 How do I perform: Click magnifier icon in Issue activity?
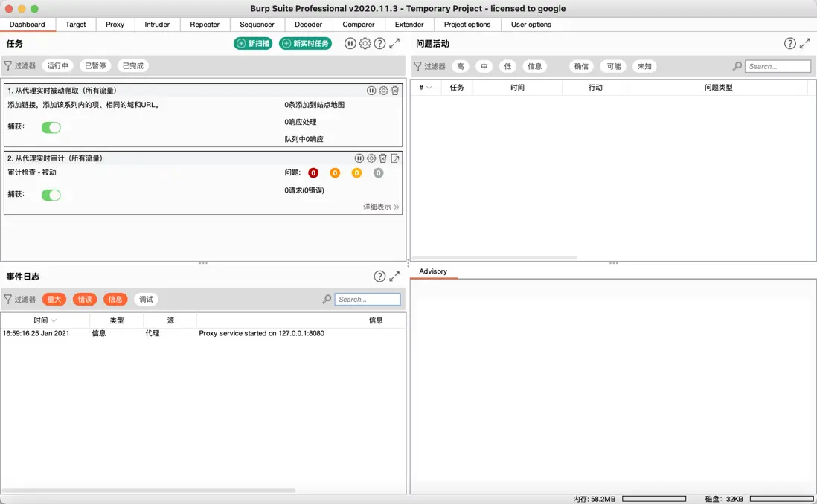click(x=737, y=66)
